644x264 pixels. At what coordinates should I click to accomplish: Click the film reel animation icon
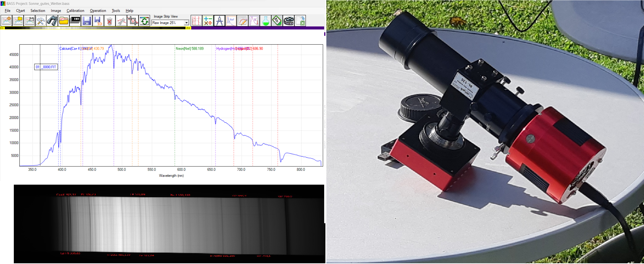point(288,21)
